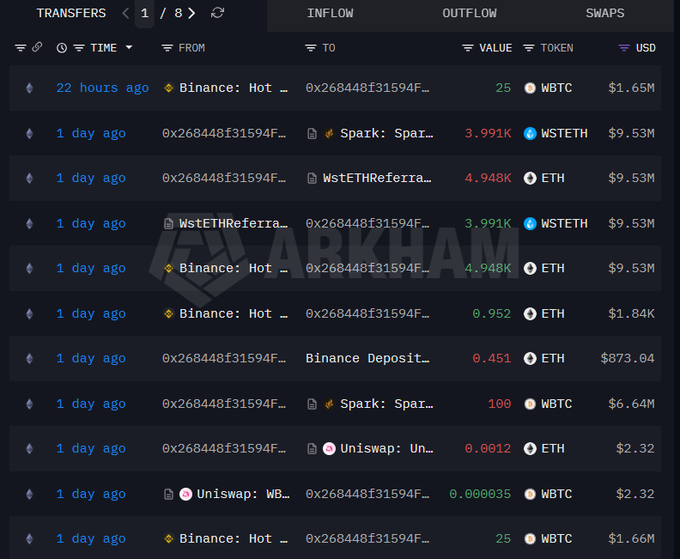Toggle the clock time format icon
680x559 pixels.
tap(62, 48)
